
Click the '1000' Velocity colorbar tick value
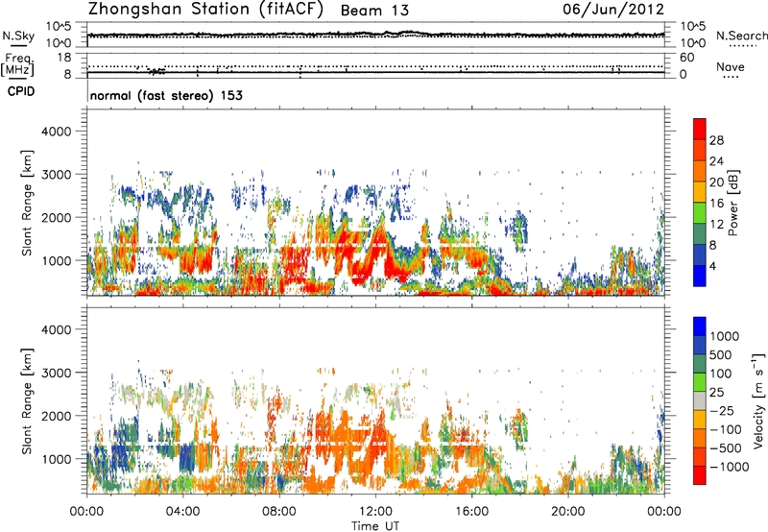725,336
